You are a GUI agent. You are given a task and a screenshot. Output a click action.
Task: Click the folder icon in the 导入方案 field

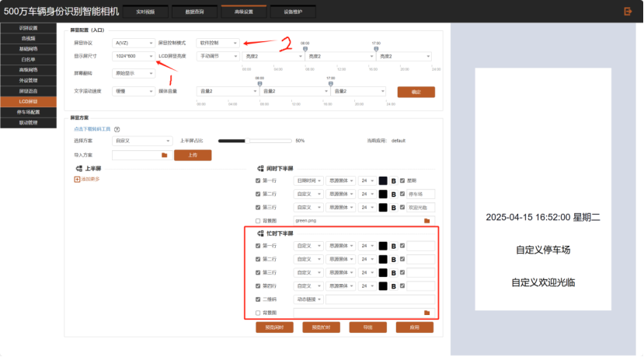point(164,155)
